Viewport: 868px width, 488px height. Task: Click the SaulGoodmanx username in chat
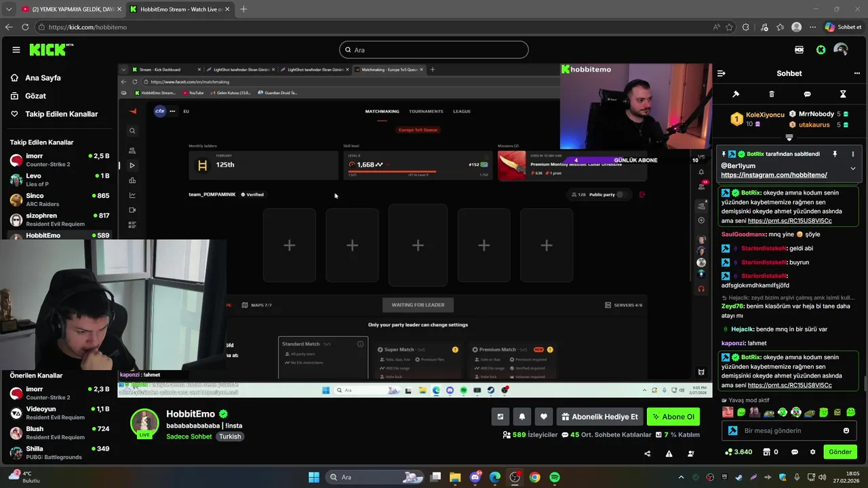point(744,235)
